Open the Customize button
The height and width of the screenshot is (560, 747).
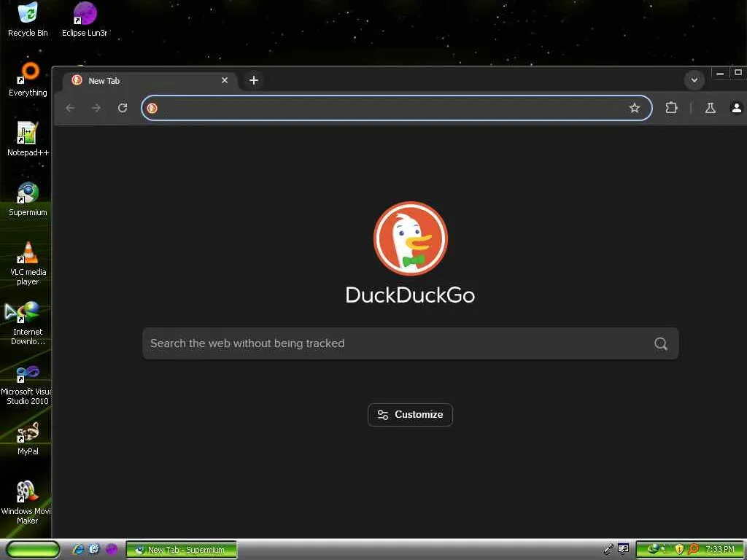click(410, 415)
